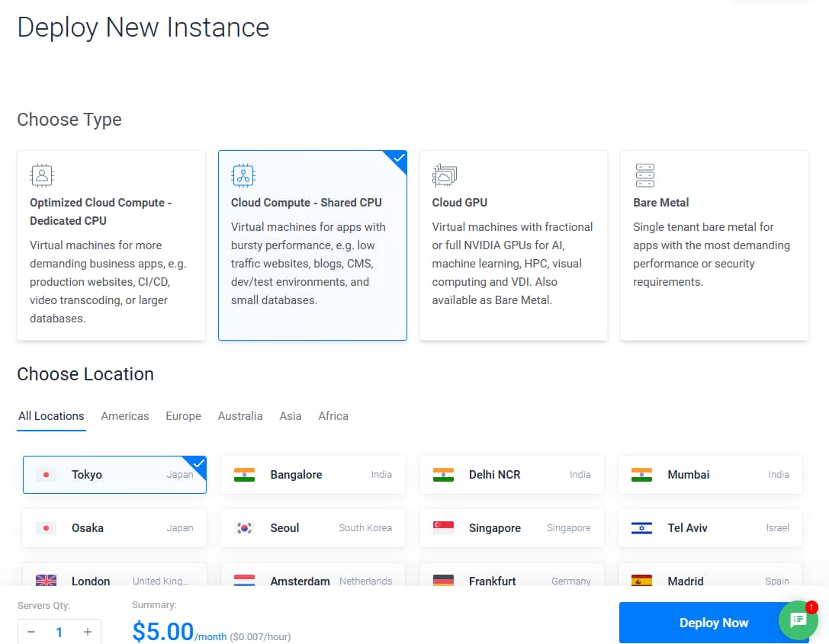The image size is (829, 644).
Task: Switch to the Europe location tab
Action: pyautogui.click(x=184, y=416)
